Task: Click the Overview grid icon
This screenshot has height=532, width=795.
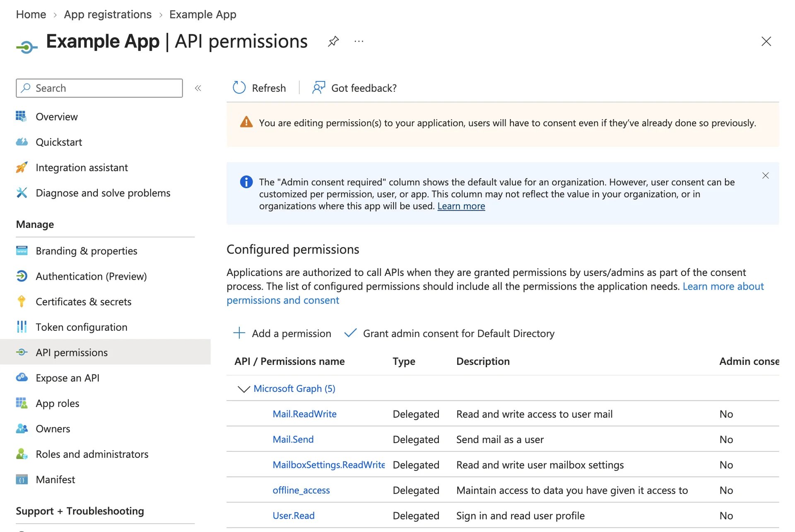Action: 22,116
